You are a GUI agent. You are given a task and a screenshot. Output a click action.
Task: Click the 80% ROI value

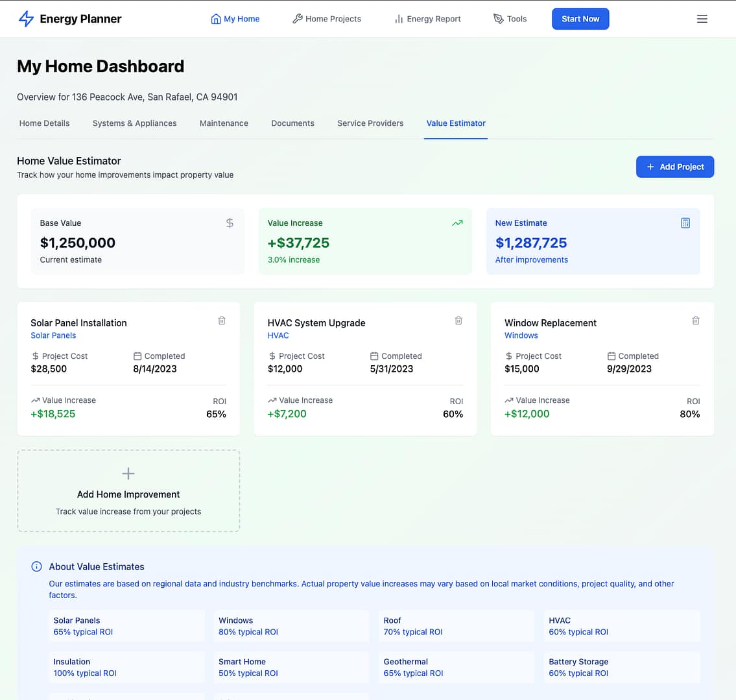coord(689,414)
